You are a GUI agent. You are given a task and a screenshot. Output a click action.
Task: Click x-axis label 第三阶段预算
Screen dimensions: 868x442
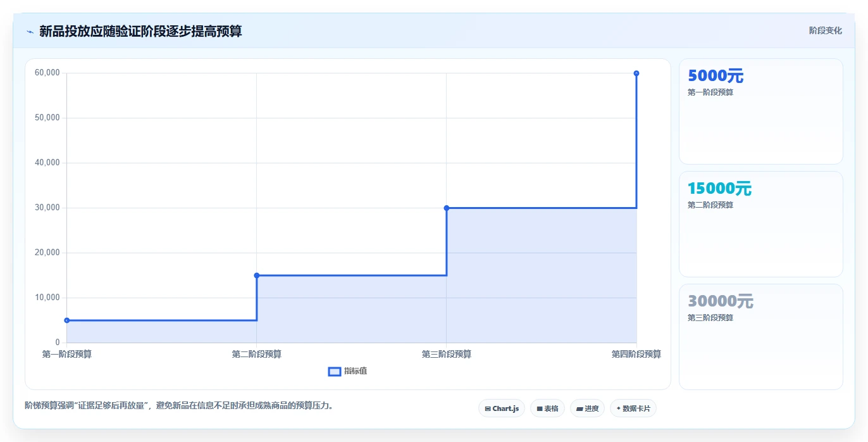tap(447, 354)
